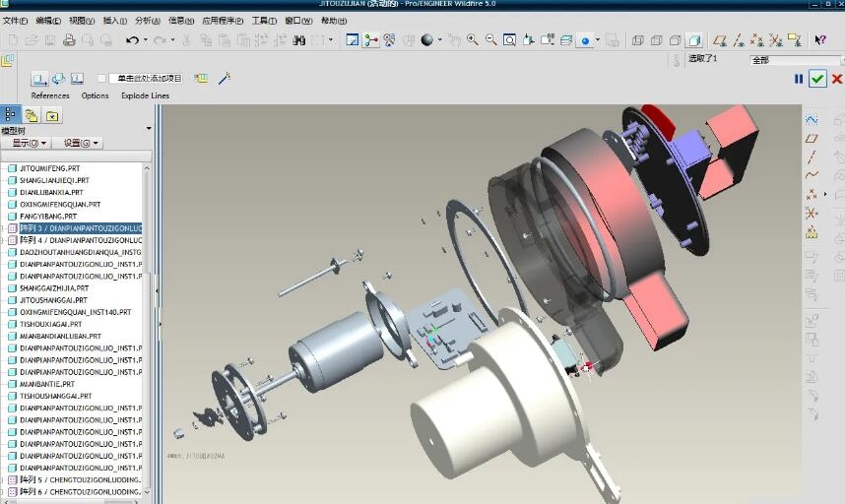Toggle datum points display

(757, 39)
